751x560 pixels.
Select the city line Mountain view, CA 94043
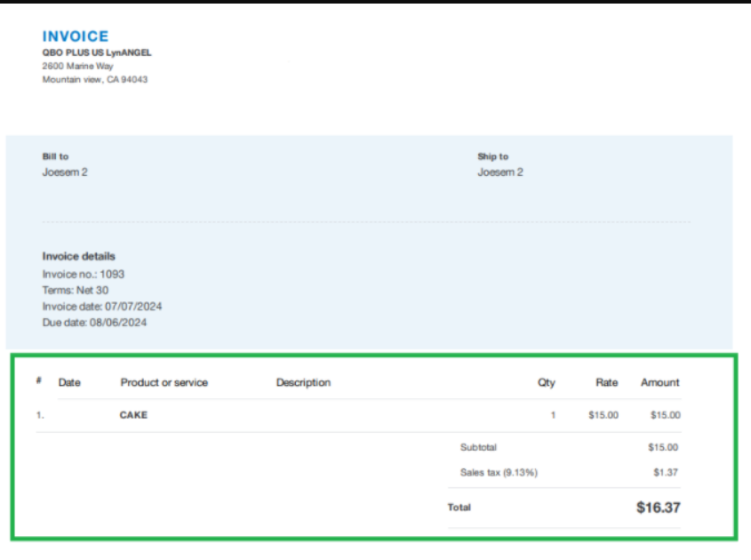[x=92, y=77]
